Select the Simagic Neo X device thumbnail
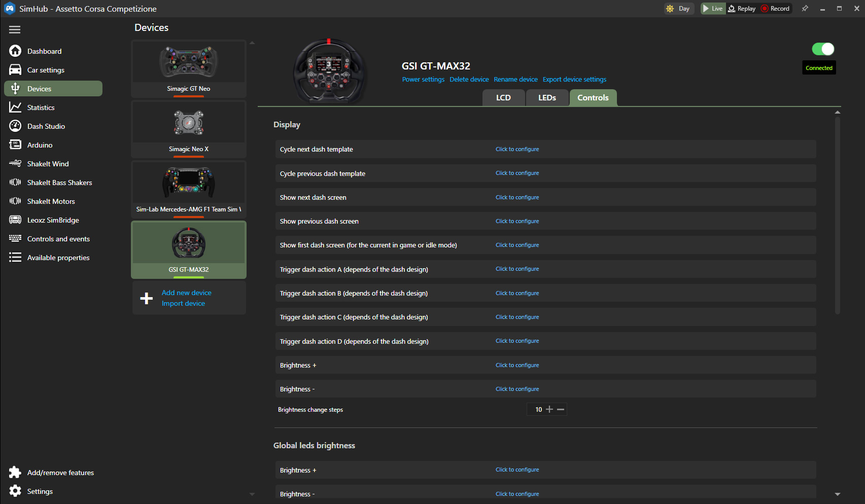 pos(189,129)
